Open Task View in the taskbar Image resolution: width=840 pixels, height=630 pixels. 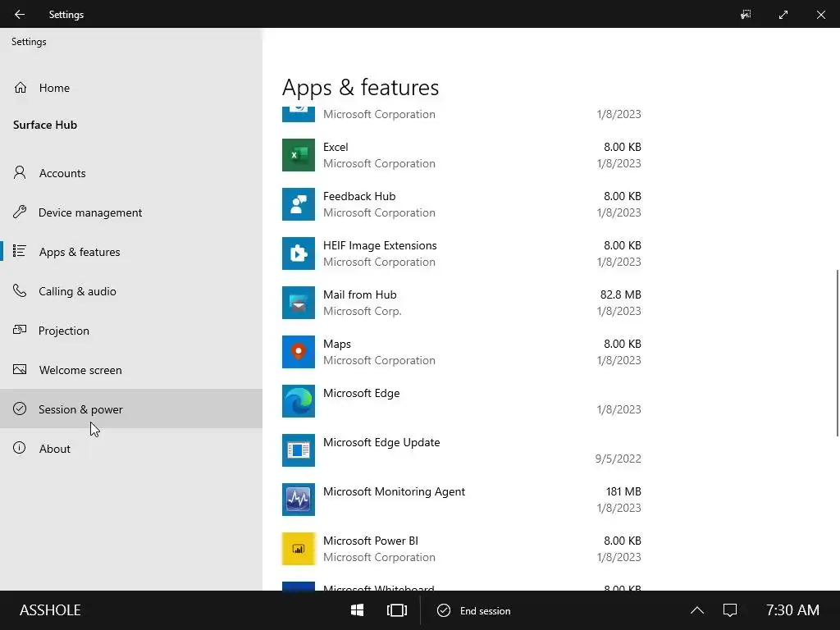[x=397, y=610]
